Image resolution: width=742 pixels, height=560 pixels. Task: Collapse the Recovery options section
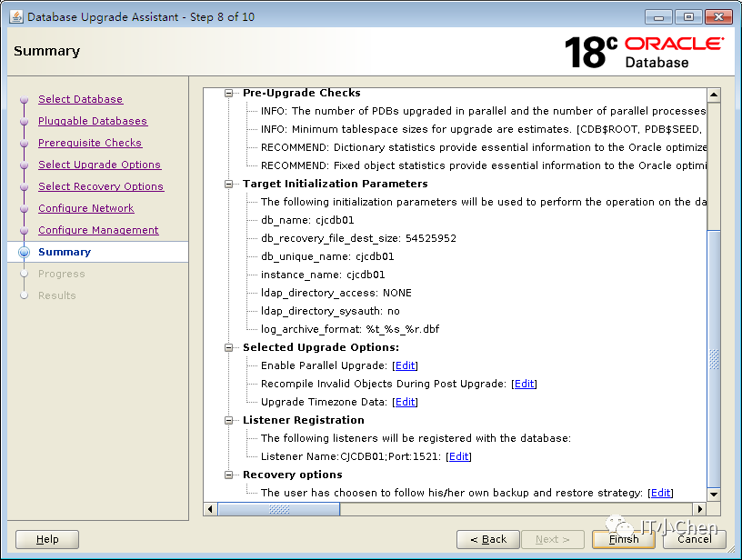point(228,475)
